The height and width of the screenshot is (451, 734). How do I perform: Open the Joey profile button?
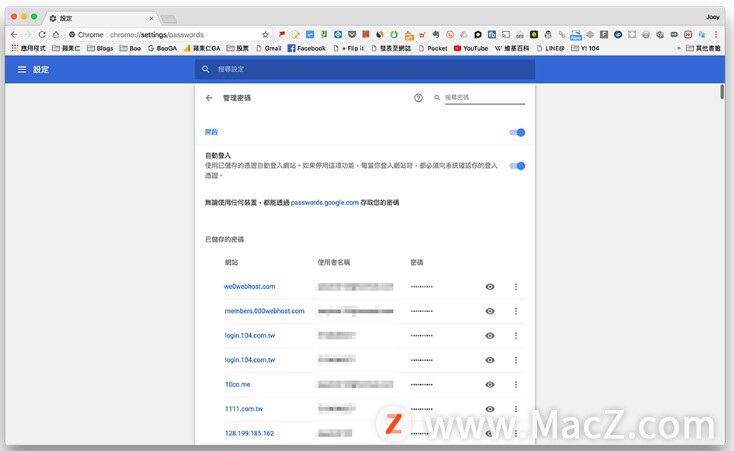tap(712, 17)
